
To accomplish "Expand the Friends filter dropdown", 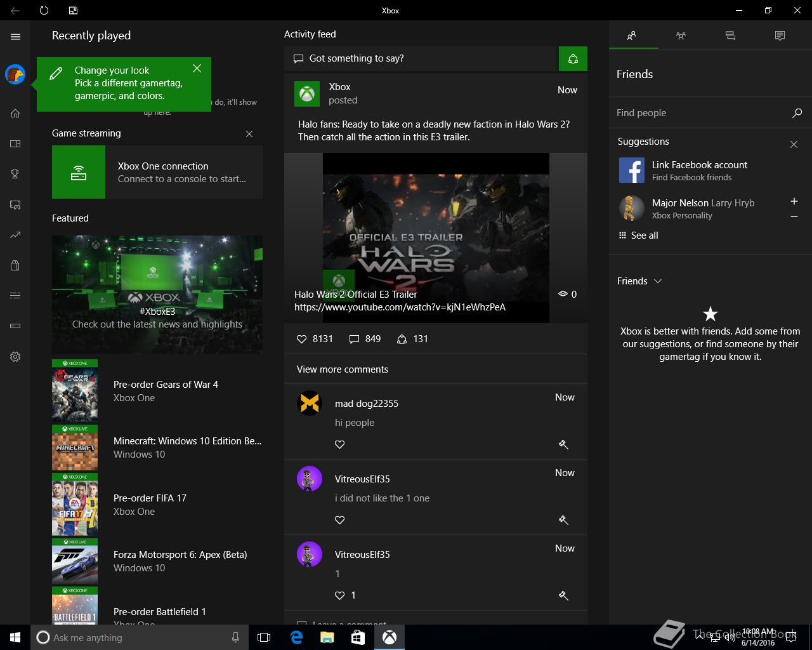I will 639,281.
